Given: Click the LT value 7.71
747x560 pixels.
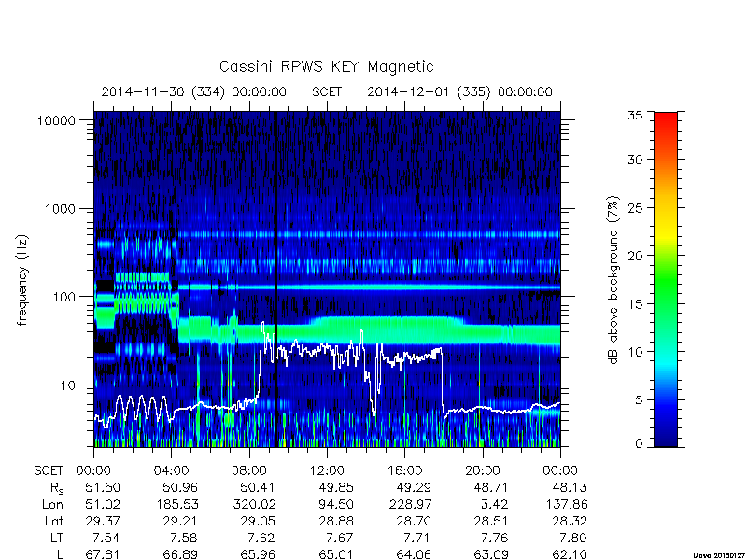Looking at the screenshot, I should [417, 539].
